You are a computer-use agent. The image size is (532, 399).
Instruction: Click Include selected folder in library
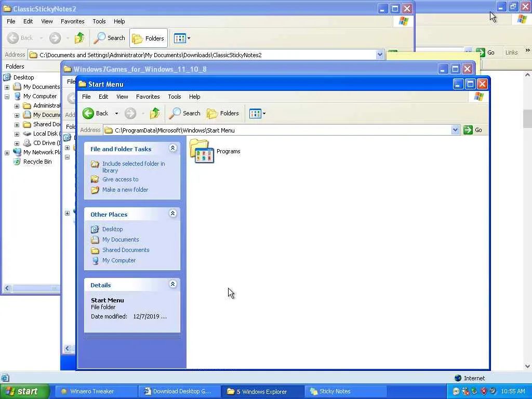coord(134,167)
